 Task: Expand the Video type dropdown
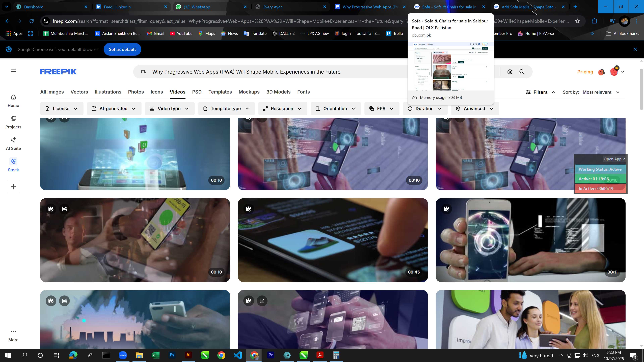tap(170, 109)
